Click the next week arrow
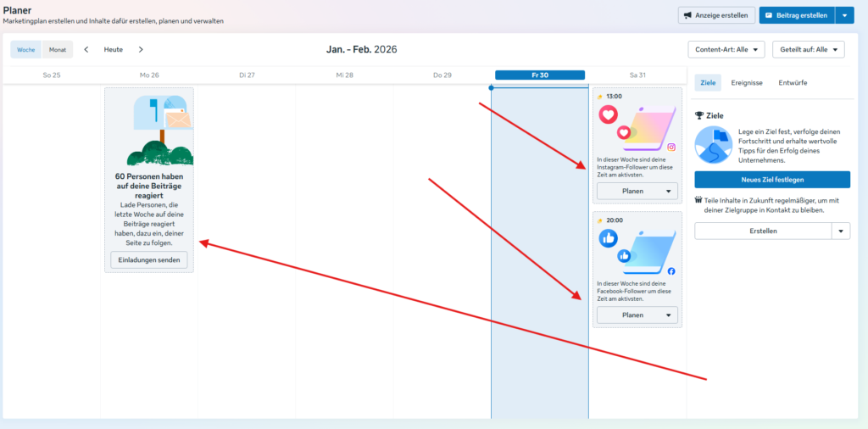The height and width of the screenshot is (429, 868). [141, 50]
